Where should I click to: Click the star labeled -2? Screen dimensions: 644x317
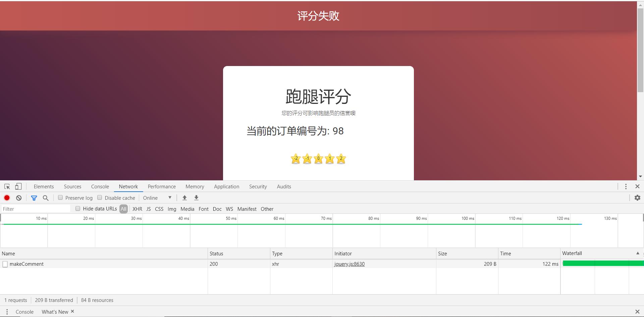[296, 158]
